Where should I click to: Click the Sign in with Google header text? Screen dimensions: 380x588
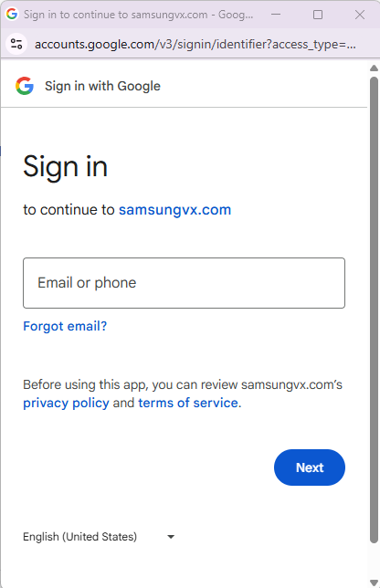tap(103, 86)
